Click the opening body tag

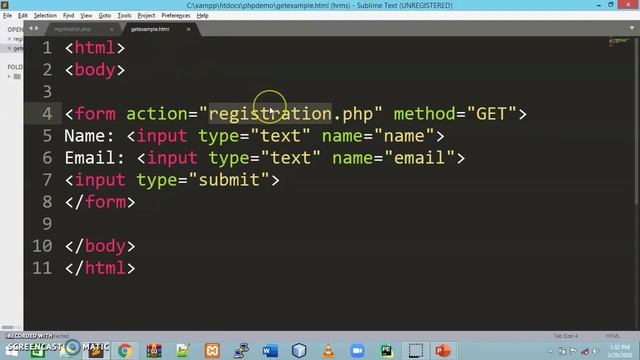point(95,70)
